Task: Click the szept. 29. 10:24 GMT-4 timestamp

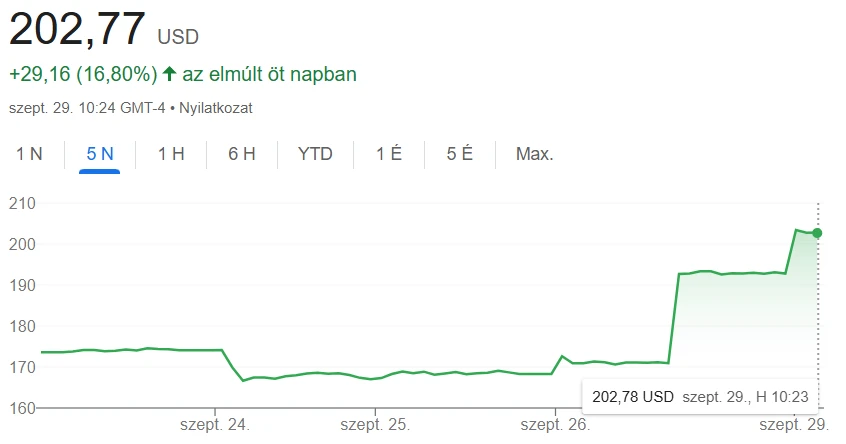Action: 88,106
